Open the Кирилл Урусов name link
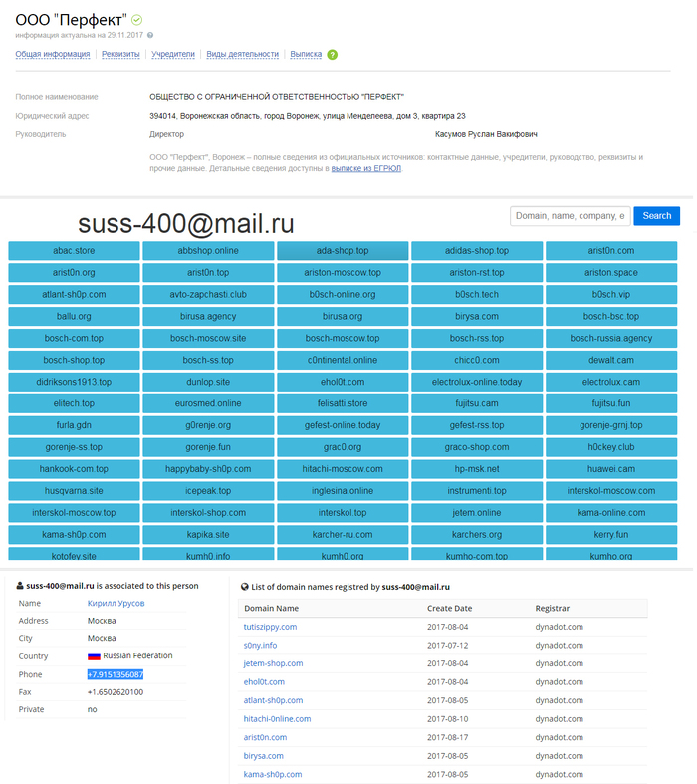Screen dimensions: 697x784 (x=116, y=603)
